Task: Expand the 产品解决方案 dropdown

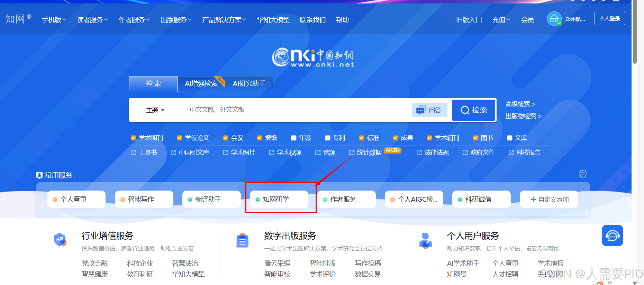Action: [224, 20]
